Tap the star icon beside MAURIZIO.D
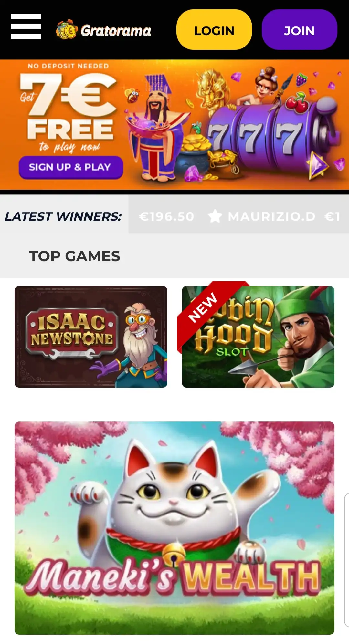Image resolution: width=349 pixels, height=644 pixels. pos(215,216)
